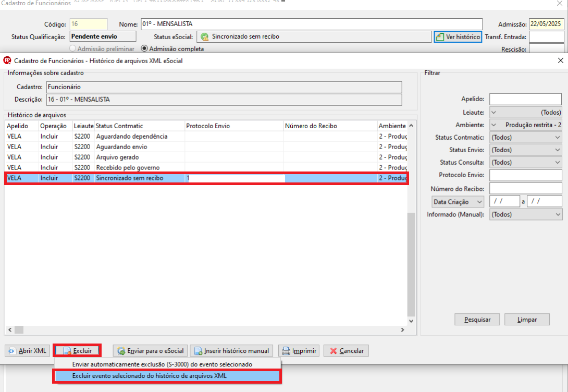
Task: Click Enviar para o eSocial button
Action: (150, 351)
